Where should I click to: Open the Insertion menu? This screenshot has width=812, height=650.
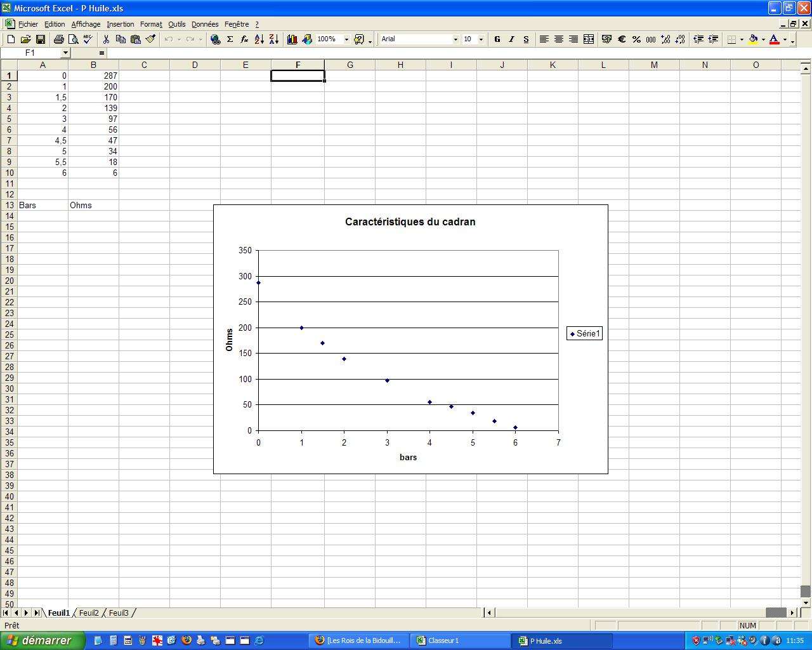point(120,24)
